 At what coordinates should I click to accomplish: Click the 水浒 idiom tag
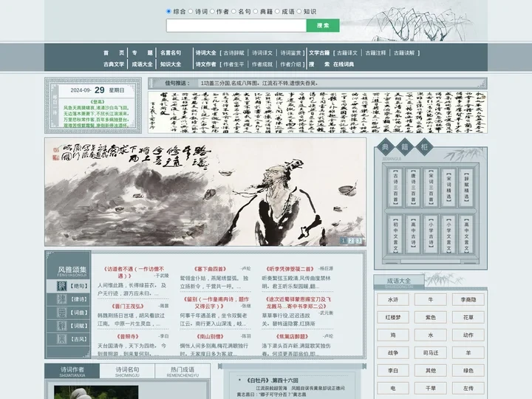393,299
